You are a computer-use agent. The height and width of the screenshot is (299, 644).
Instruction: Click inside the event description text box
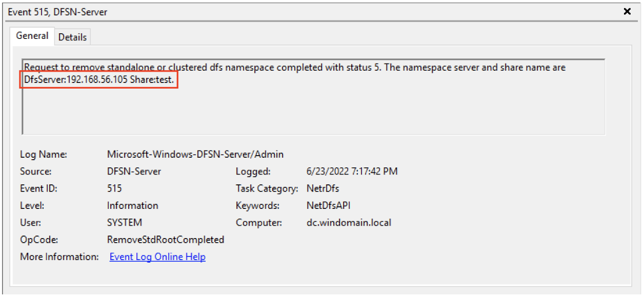313,97
